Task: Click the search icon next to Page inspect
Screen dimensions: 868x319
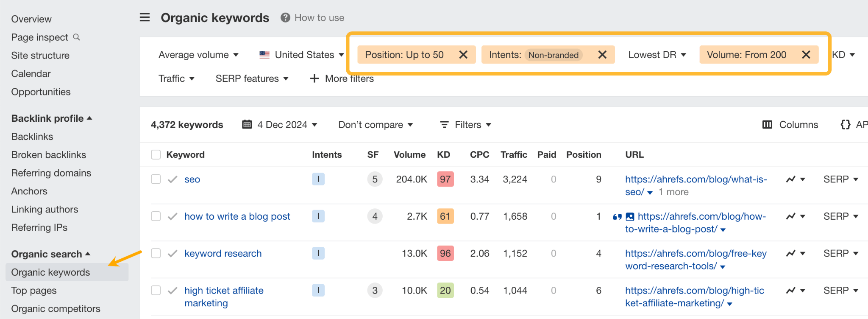Action: click(77, 37)
